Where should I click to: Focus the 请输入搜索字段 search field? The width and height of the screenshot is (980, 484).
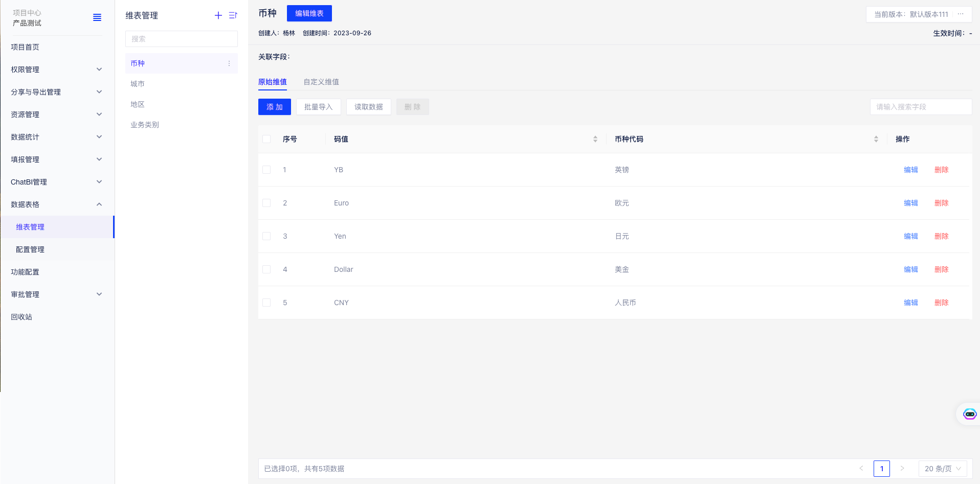921,107
